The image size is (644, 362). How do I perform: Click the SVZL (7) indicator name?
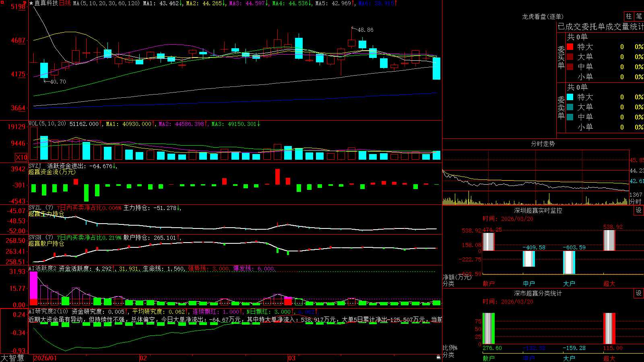41,208
